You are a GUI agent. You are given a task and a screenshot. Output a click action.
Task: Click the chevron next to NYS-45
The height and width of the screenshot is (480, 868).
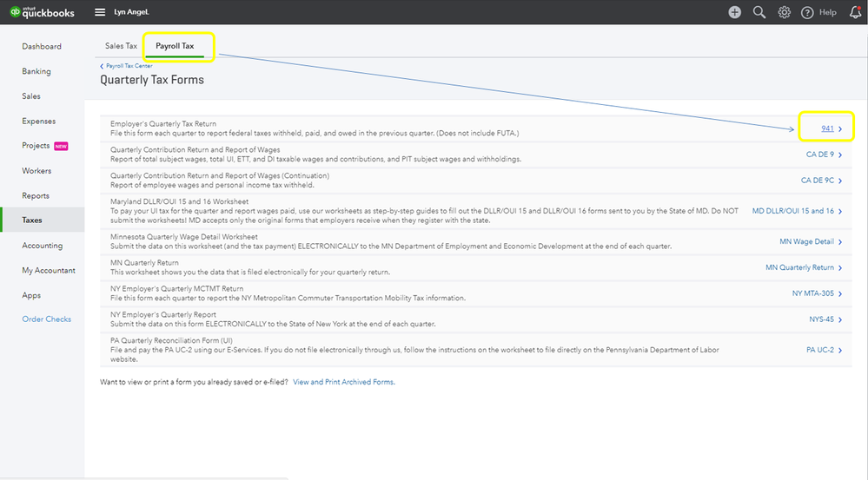point(840,319)
